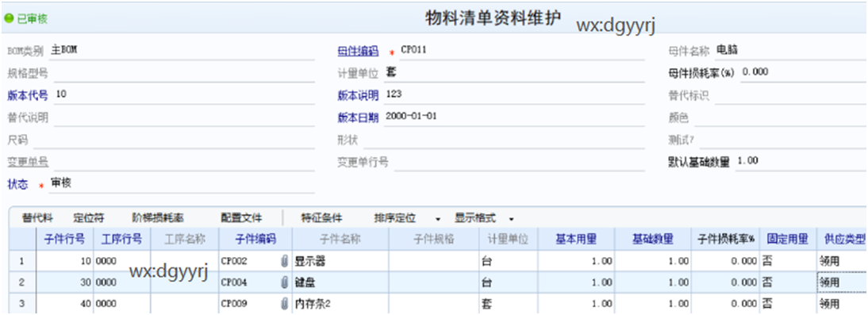Click the 子件行号 column header
The height and width of the screenshot is (315, 868).
pos(64,239)
